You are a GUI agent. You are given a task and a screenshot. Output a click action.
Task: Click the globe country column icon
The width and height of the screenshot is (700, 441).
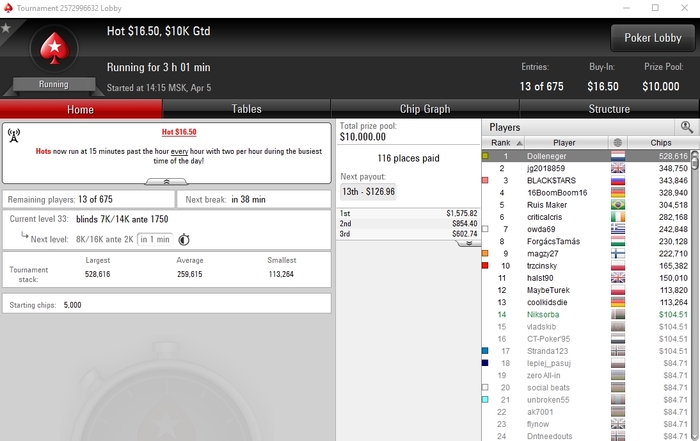tap(618, 142)
